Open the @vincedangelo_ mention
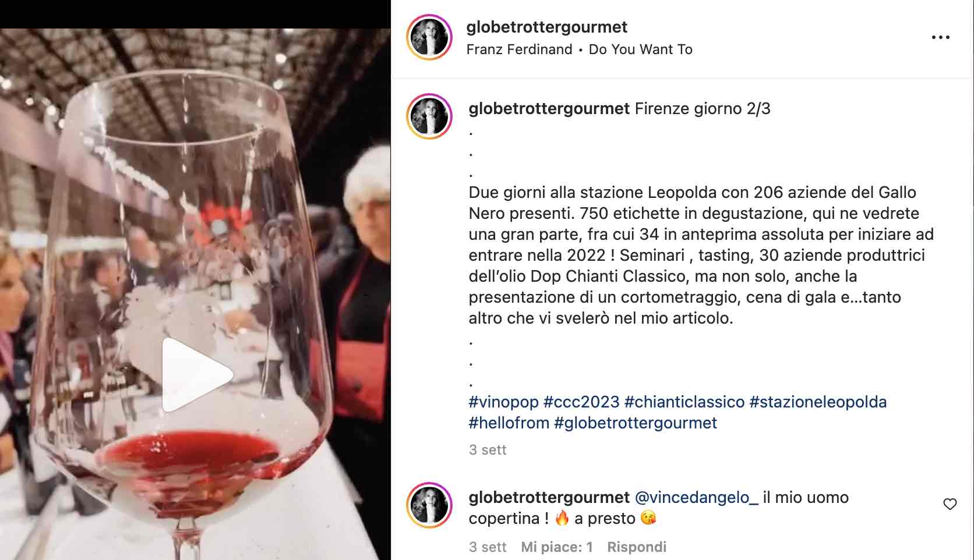The height and width of the screenshot is (560, 974). tap(696, 498)
